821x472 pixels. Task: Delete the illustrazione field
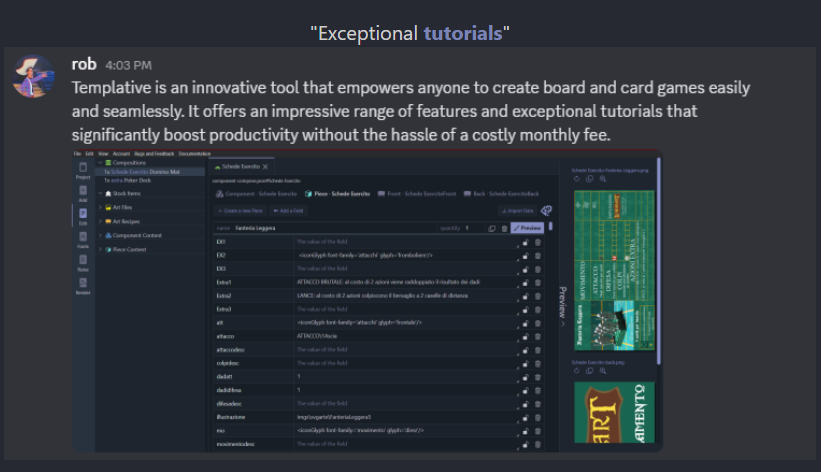(x=538, y=418)
